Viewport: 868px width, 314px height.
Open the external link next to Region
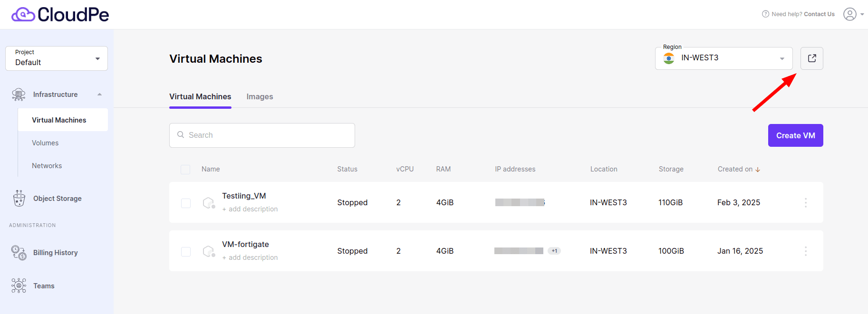pos(811,58)
